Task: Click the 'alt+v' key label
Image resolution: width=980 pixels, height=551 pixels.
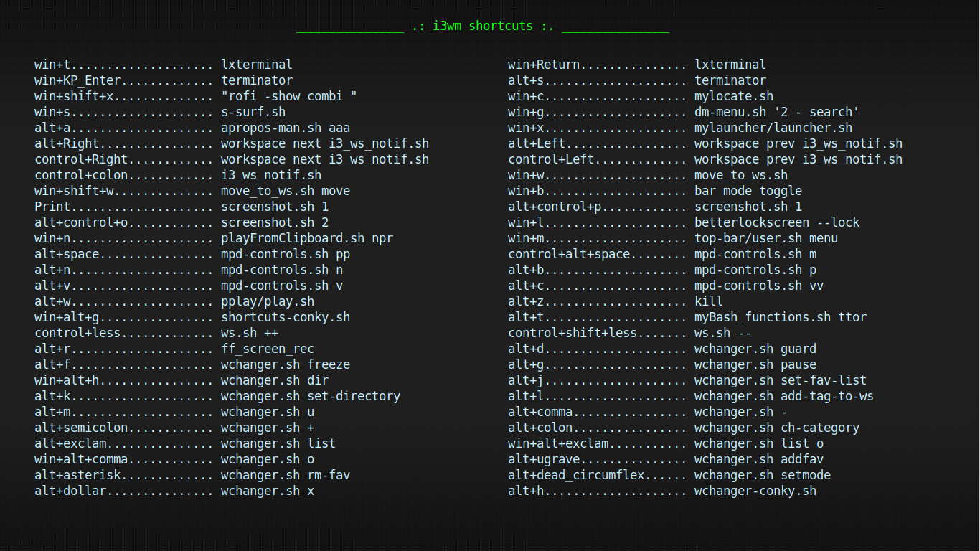Action: [x=52, y=286]
